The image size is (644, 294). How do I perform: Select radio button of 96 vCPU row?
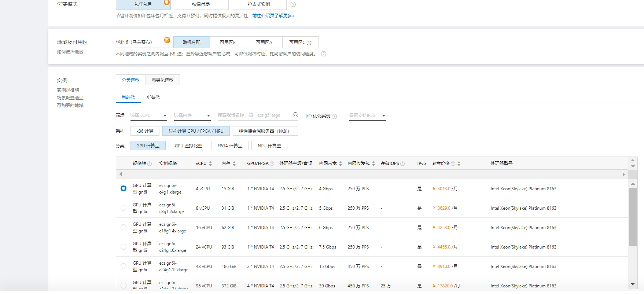[x=124, y=286]
